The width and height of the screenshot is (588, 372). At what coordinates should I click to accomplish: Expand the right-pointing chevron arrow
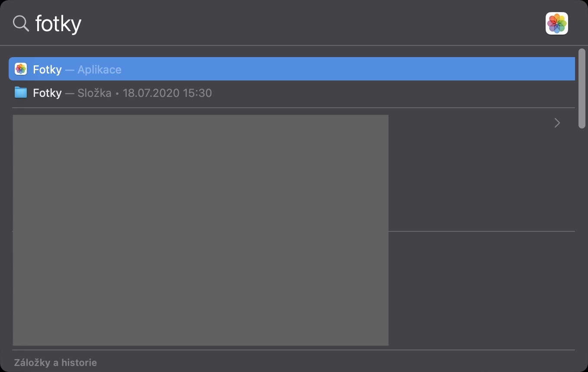pos(557,123)
